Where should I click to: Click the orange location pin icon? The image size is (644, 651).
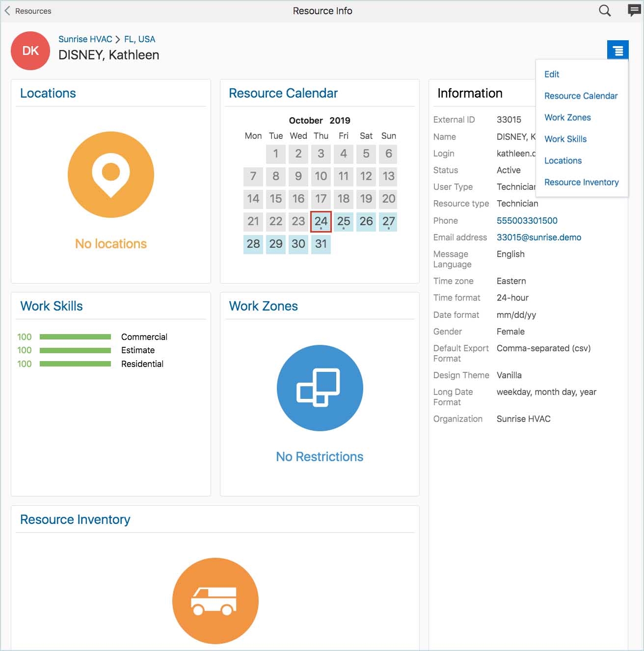(x=111, y=175)
